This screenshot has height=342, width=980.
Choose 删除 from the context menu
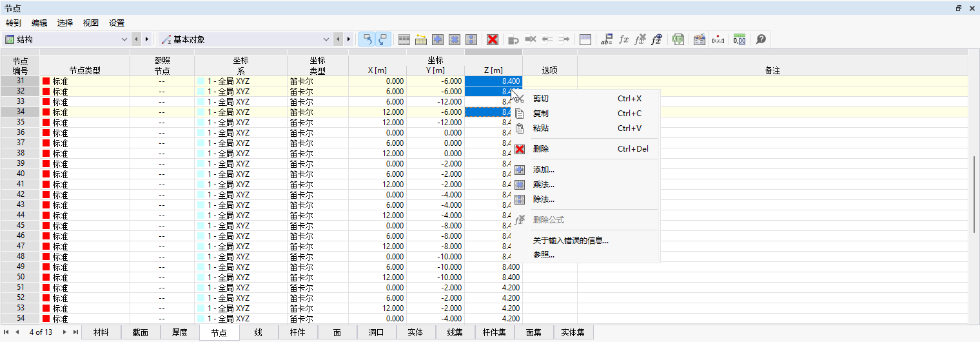[585, 149]
